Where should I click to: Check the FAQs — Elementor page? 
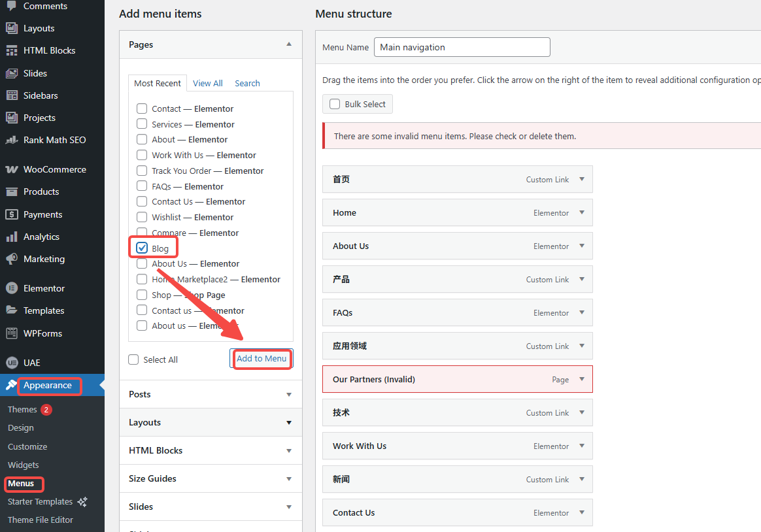tap(142, 186)
